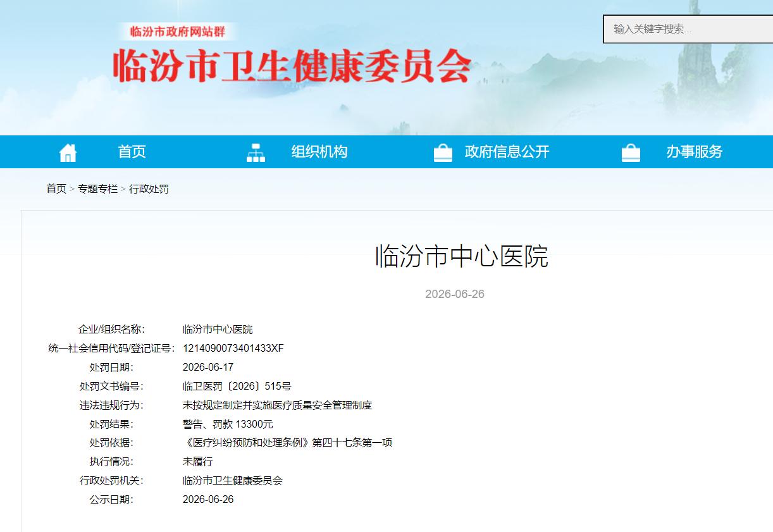Click the label 处罚依据
This screenshot has height=532, width=773.
pos(111,443)
